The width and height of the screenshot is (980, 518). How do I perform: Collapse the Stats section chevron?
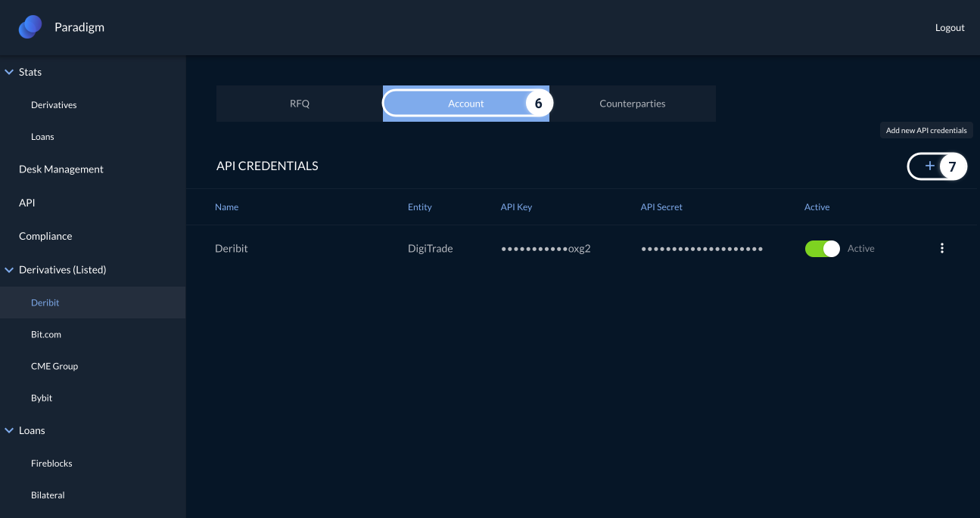9,73
